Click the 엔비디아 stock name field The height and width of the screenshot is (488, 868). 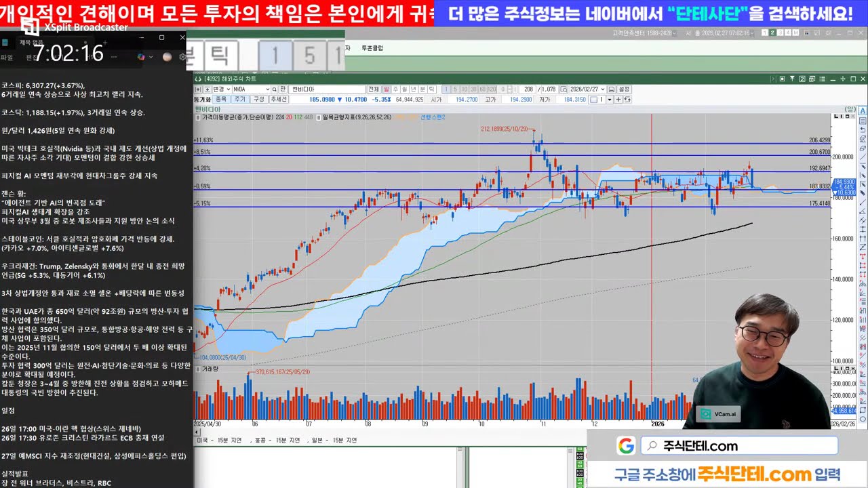pyautogui.click(x=327, y=89)
